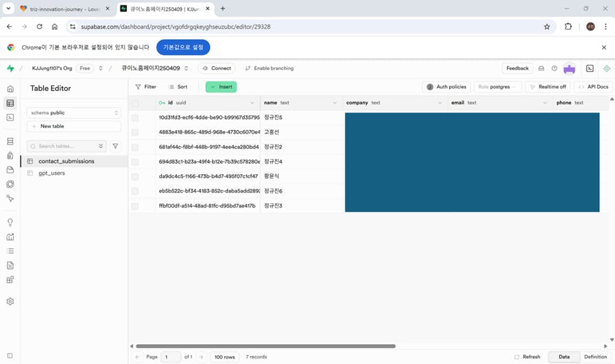The image size is (615, 364).
Task: Expand the project switcher chevrons
Action: click(x=186, y=69)
